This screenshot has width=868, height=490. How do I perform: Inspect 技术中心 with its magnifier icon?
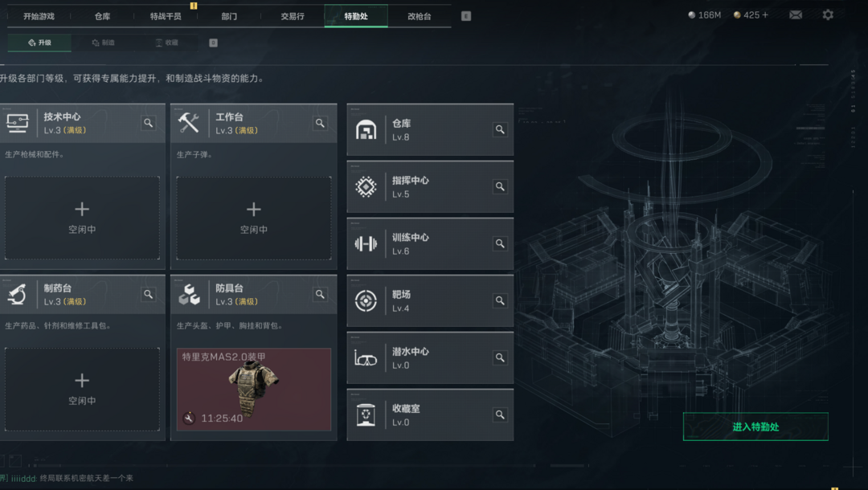(149, 123)
